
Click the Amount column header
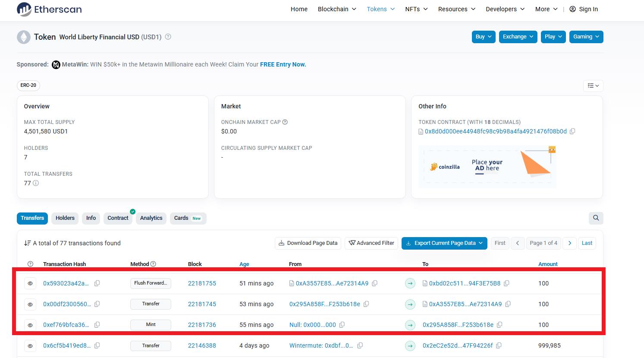[548, 264]
